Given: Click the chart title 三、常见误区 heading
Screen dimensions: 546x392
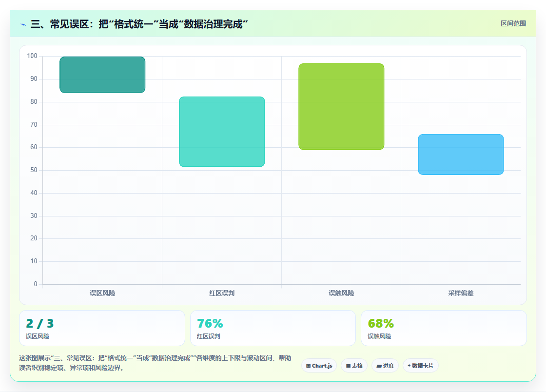Looking at the screenshot, I should click(139, 24).
